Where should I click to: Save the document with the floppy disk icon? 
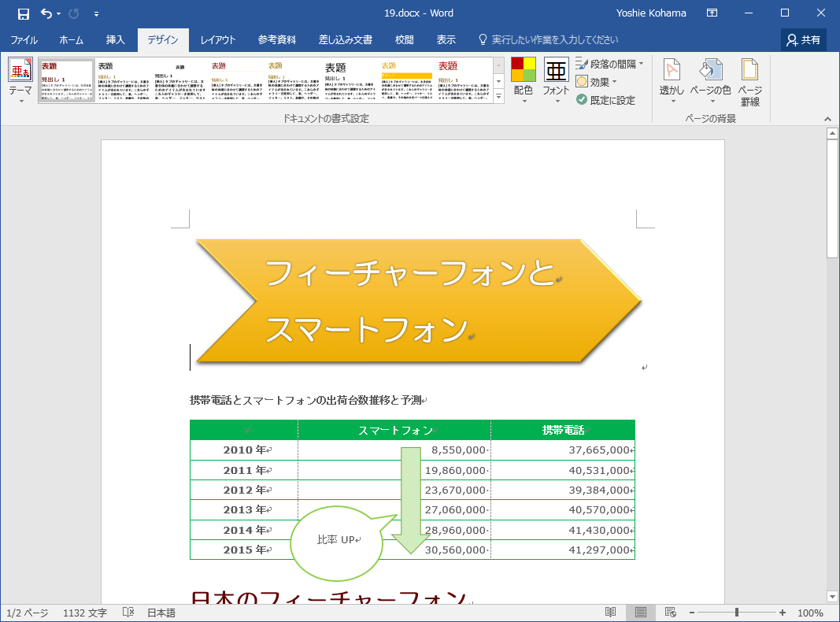pyautogui.click(x=24, y=14)
